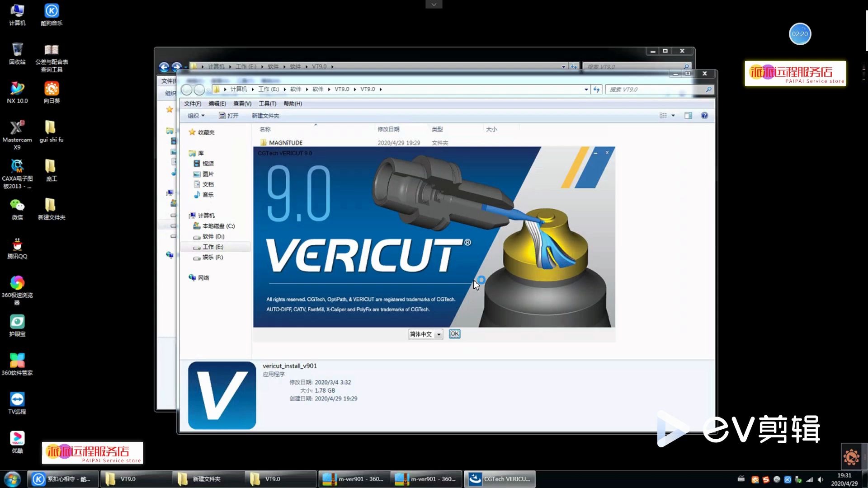Open 公差与配合表查询工具 desktop icon
The image size is (868, 488).
tap(52, 57)
